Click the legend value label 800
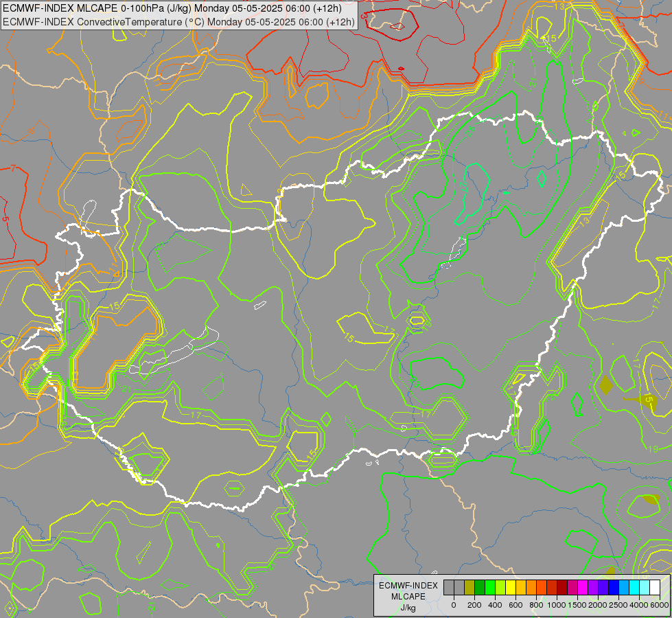672x618 pixels. tap(536, 605)
